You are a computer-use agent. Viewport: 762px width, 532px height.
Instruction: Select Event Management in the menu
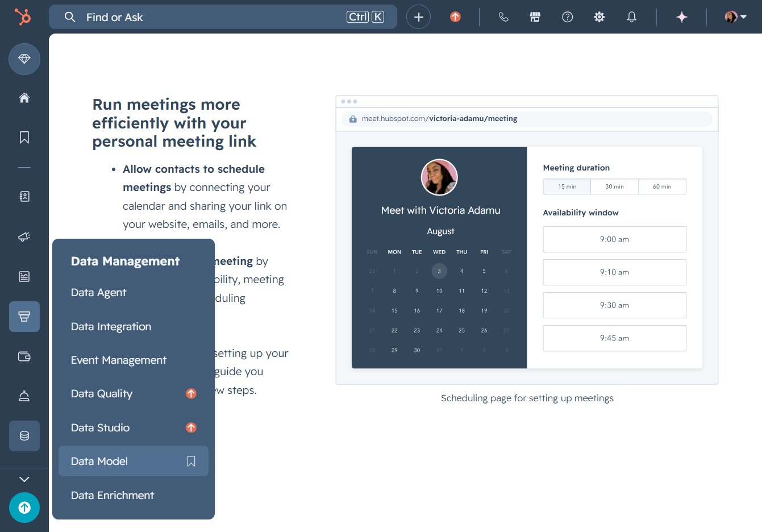click(133, 360)
